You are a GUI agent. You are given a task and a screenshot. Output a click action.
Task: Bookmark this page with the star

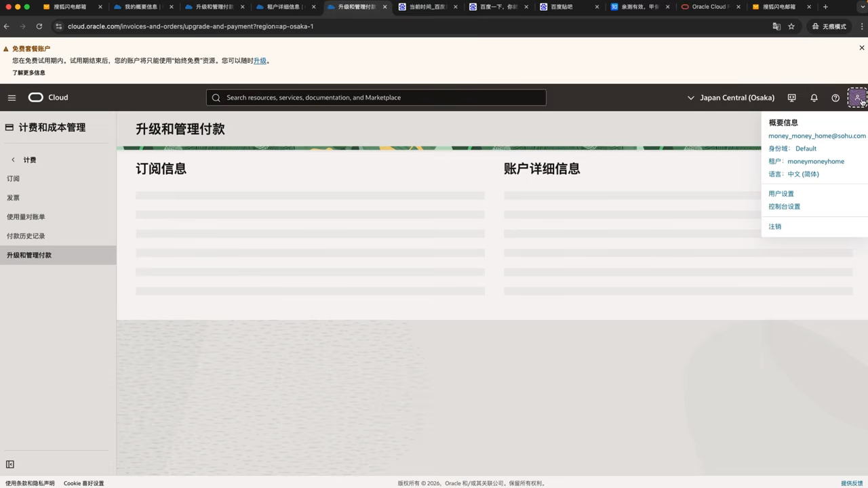791,26
